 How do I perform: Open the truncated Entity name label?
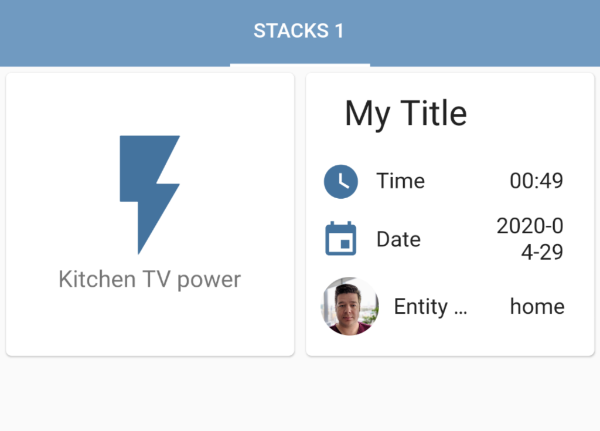(430, 307)
